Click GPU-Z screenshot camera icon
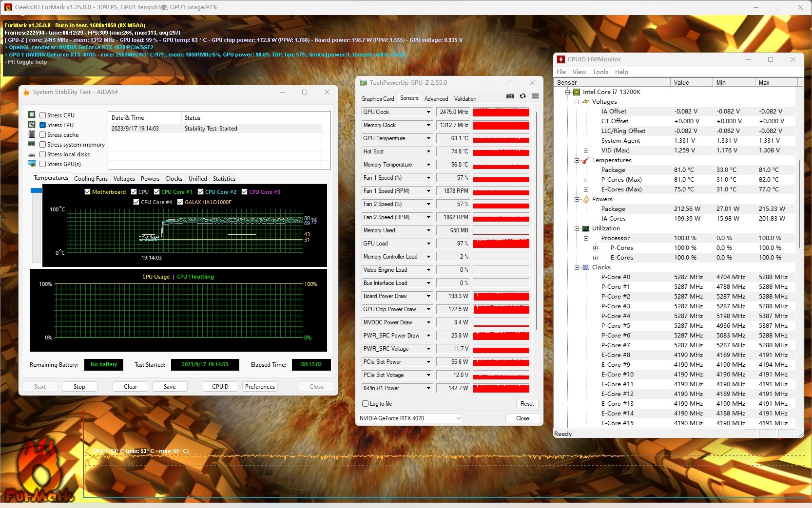This screenshot has width=812, height=508. [510, 96]
